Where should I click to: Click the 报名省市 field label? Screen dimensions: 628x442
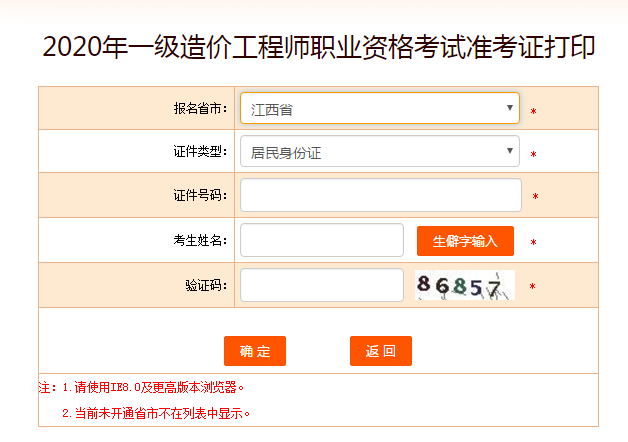coord(200,108)
